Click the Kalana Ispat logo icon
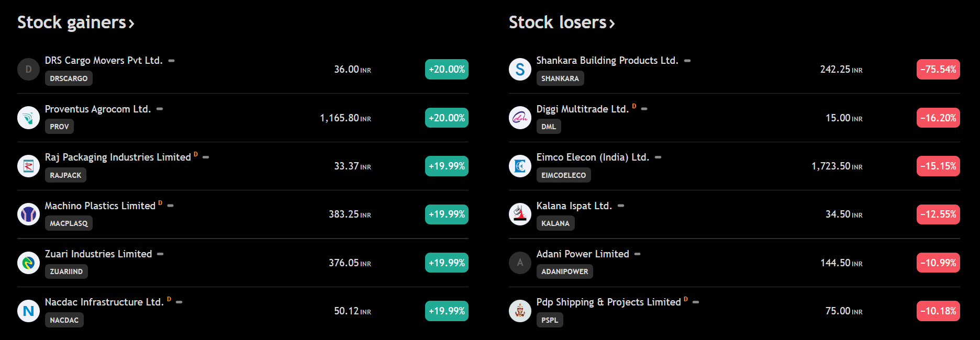 (x=520, y=214)
